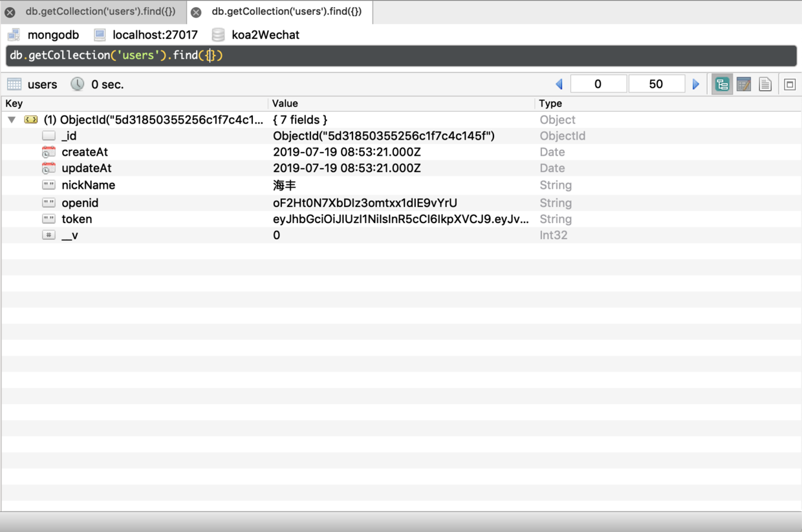Select the createAt key

(x=85, y=152)
